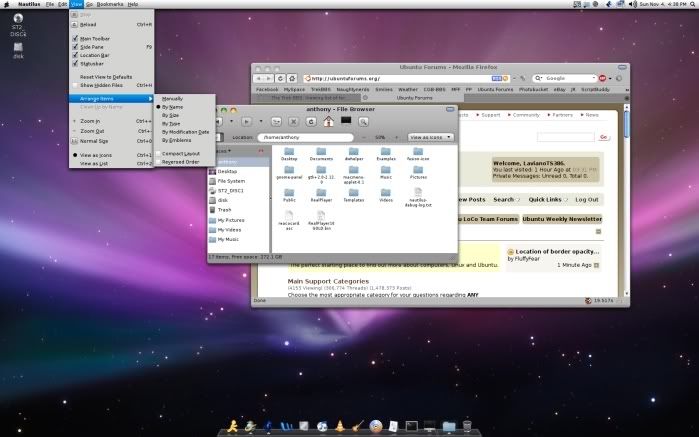Image resolution: width=699 pixels, height=437 pixels.
Task: Select the Templates folder icon
Action: pos(354,193)
